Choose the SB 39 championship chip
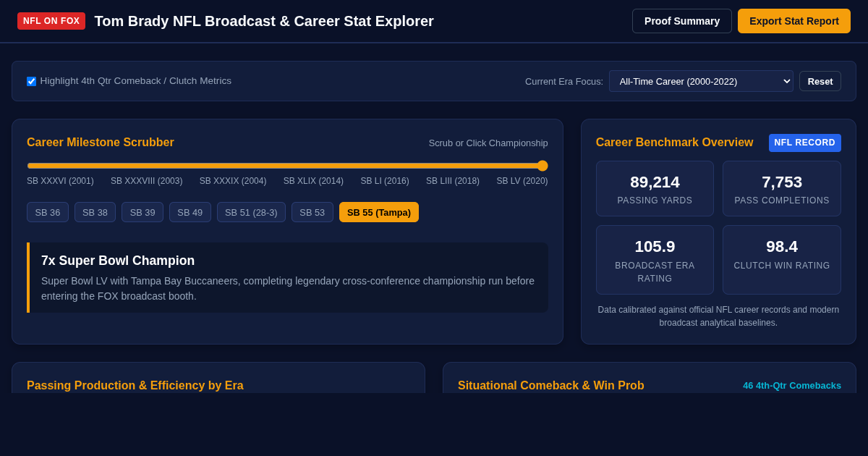868x456 pixels. tap(142, 212)
